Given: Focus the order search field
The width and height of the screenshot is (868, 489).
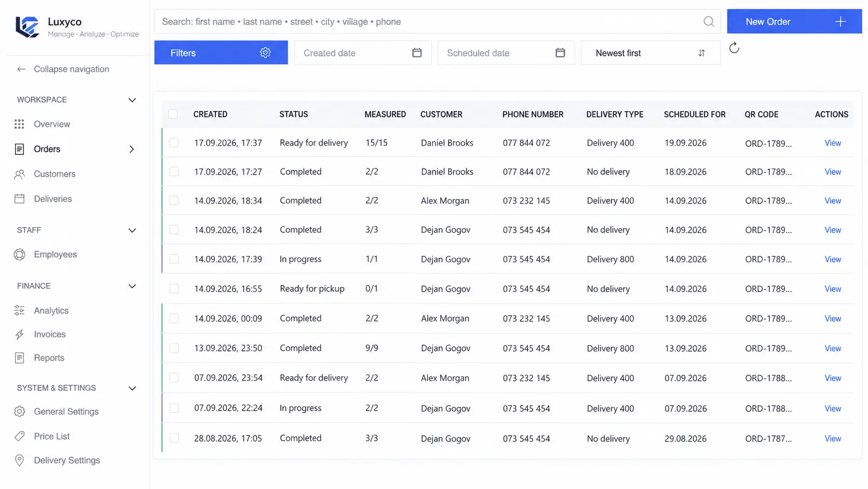Looking at the screenshot, I should pyautogui.click(x=437, y=21).
